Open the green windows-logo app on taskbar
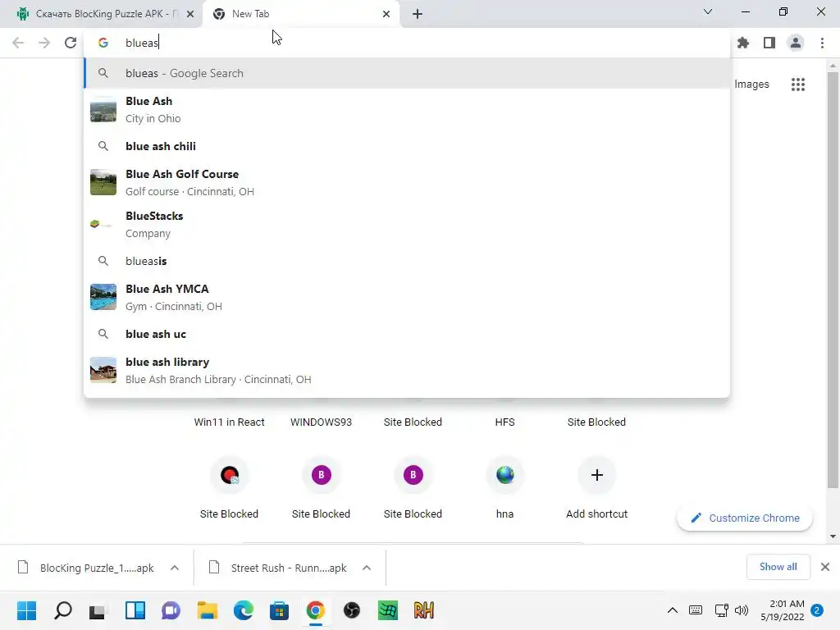Screen dimensions: 840x630 coord(388,610)
